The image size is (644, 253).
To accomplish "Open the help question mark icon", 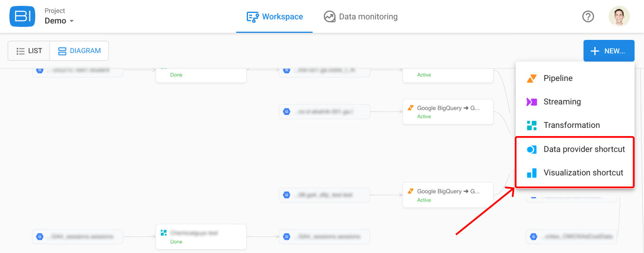I will [588, 16].
